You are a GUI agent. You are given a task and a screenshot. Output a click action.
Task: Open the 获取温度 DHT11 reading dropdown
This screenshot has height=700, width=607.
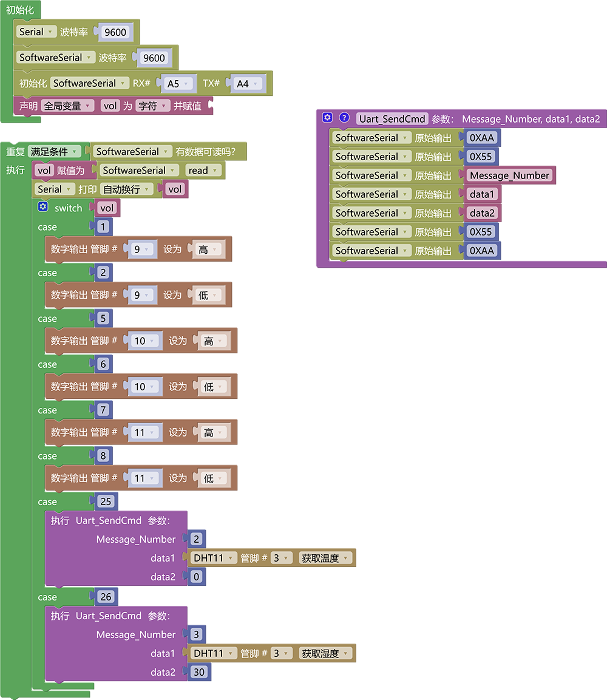325,558
